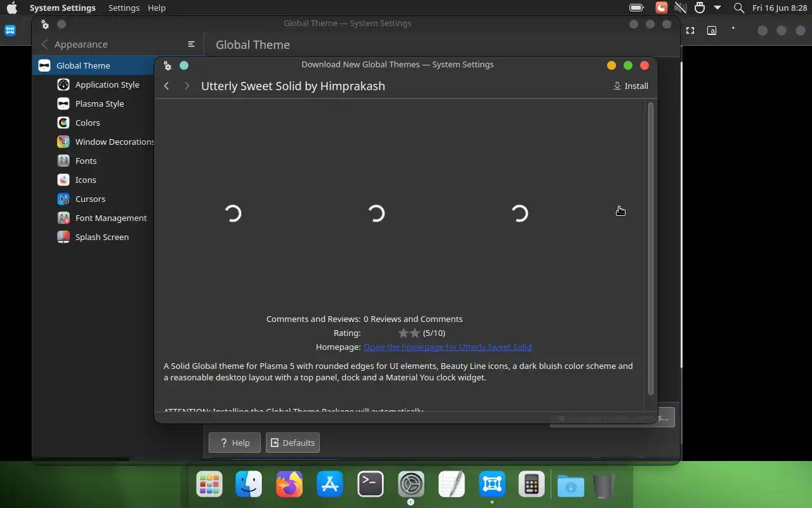Launch Firefox from the dock
The image size is (812, 508).
(x=289, y=485)
